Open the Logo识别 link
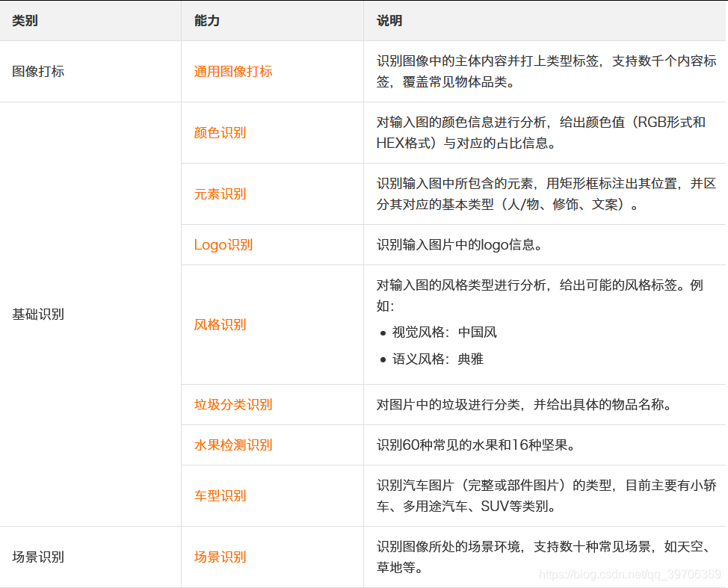Viewport: 728px width, 588px height. point(223,244)
